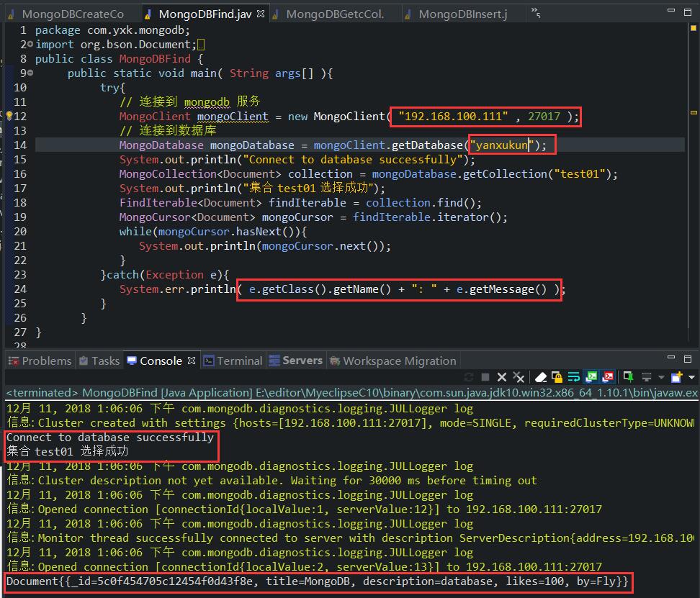Click the Display Selected Console icon
Image resolution: width=700 pixels, height=598 pixels.
[647, 377]
